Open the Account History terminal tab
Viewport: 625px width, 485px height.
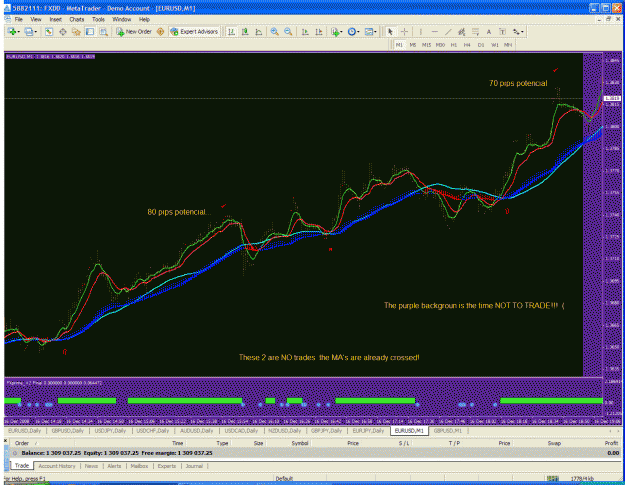57,466
